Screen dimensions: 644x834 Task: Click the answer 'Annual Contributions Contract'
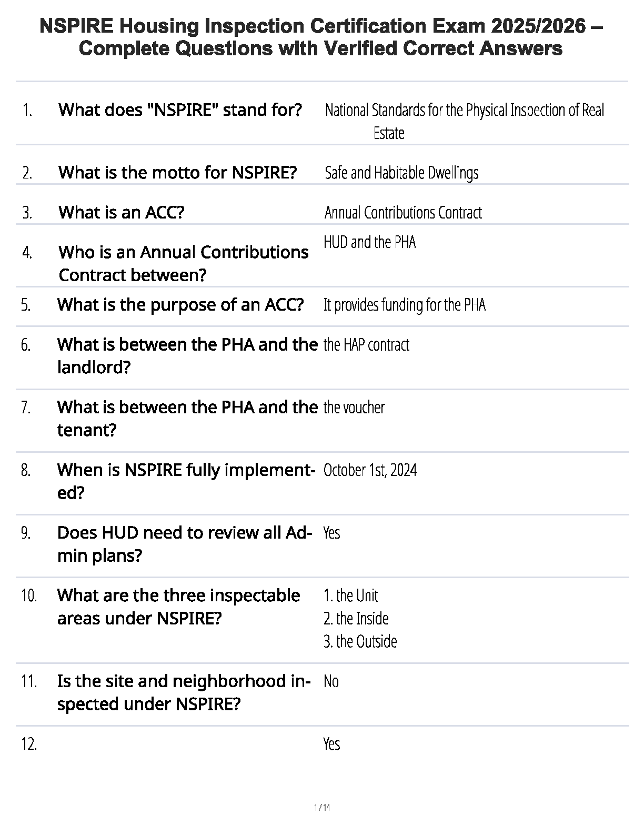coord(403,213)
